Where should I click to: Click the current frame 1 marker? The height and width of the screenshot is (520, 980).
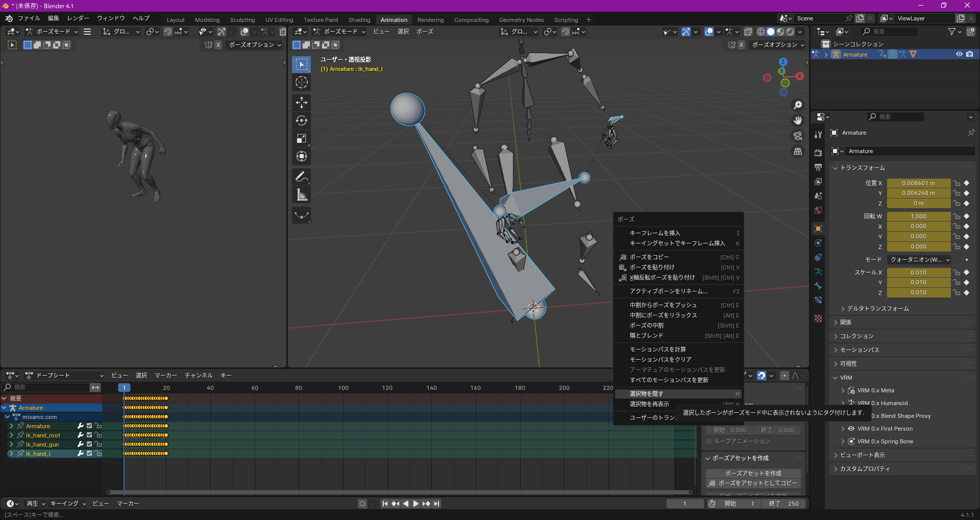pos(124,388)
